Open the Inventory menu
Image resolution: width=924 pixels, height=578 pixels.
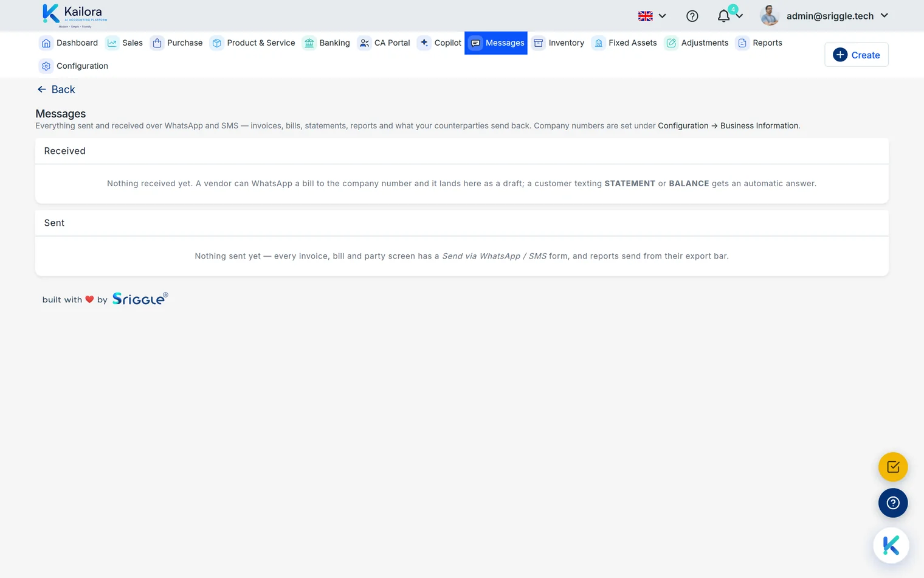click(559, 43)
